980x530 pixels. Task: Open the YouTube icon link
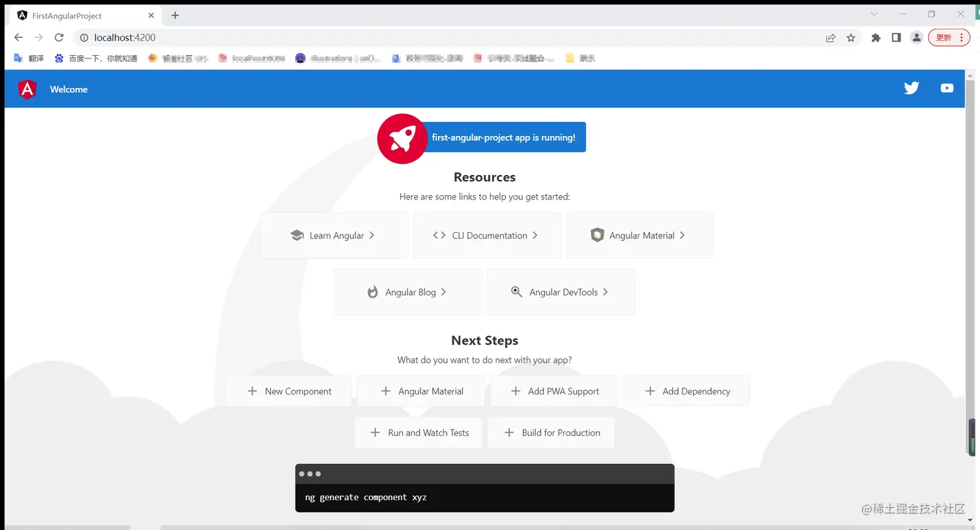tap(947, 88)
